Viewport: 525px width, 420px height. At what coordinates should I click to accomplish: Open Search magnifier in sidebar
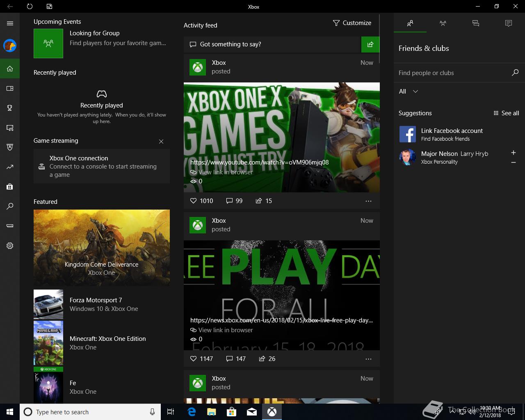[x=10, y=206]
